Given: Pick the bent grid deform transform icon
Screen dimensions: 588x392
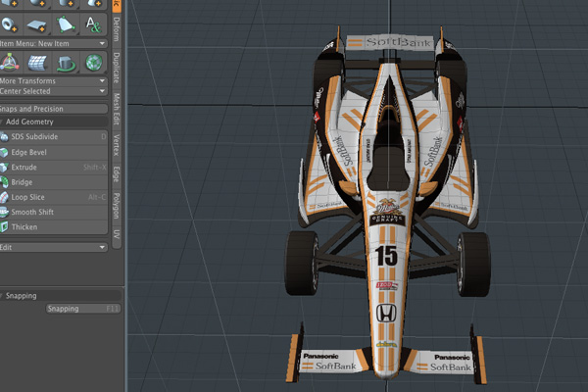Looking at the screenshot, I should click(x=37, y=63).
